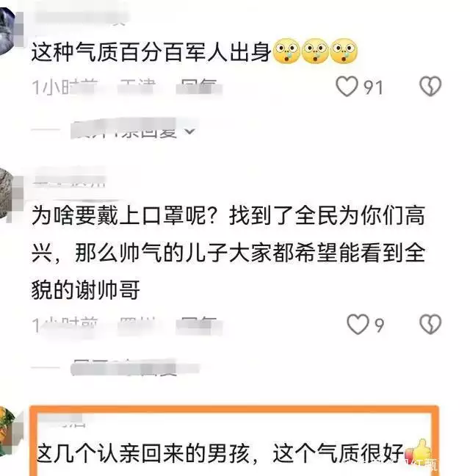
Task: Tap the chevron next to 条回复
Action: click(x=189, y=131)
